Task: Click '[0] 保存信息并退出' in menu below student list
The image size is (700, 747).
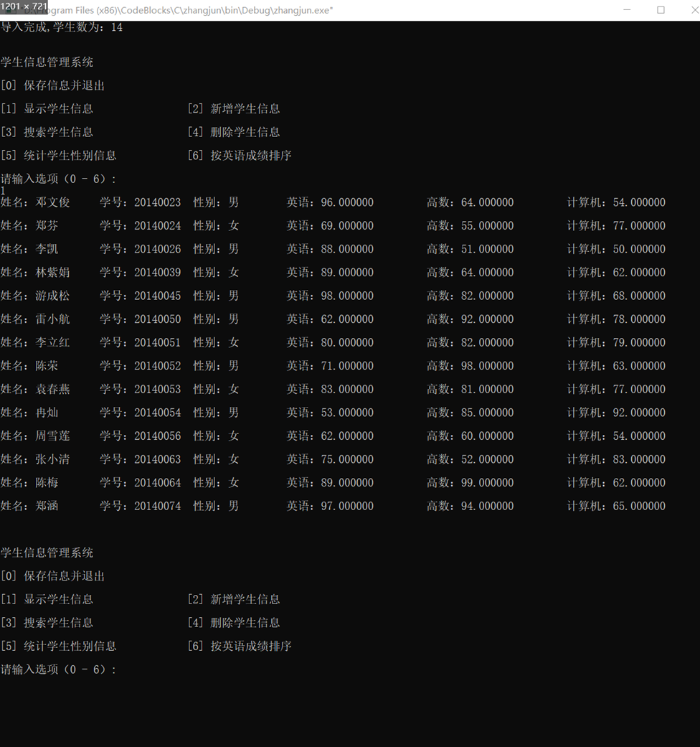Action: 52,576
